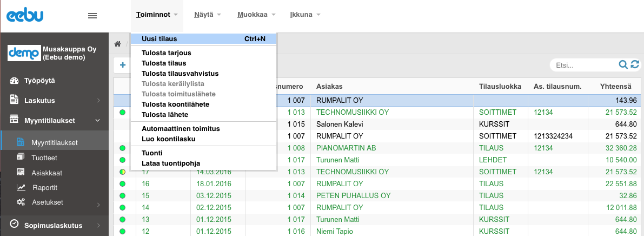This screenshot has height=236, width=644.
Task: Click the search magnifier icon
Action: point(623,65)
